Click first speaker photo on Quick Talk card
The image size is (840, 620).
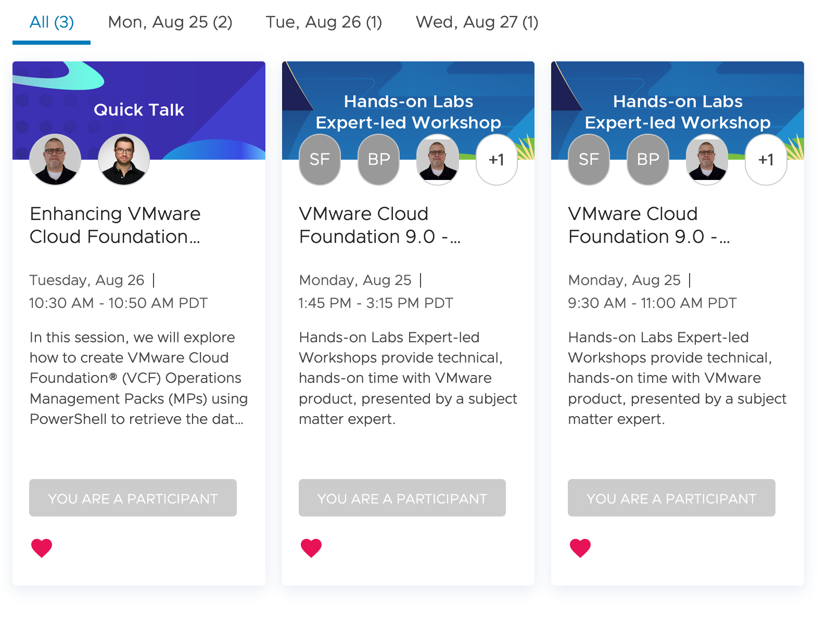point(55,160)
